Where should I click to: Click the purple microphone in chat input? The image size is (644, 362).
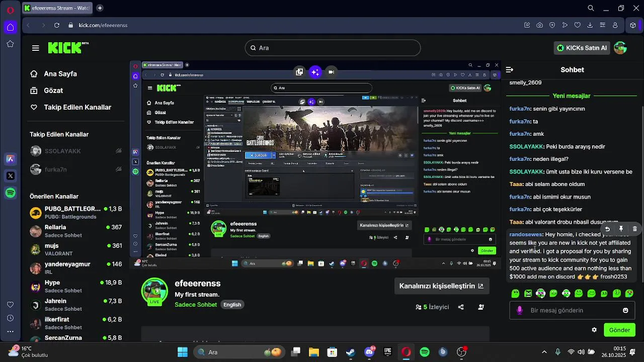tap(520, 310)
